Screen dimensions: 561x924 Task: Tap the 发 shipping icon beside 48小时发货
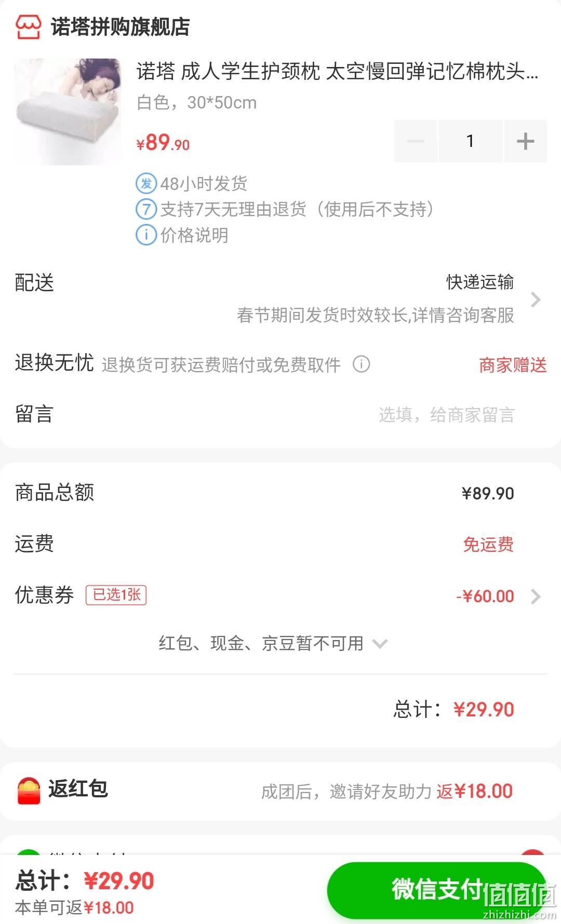[146, 183]
